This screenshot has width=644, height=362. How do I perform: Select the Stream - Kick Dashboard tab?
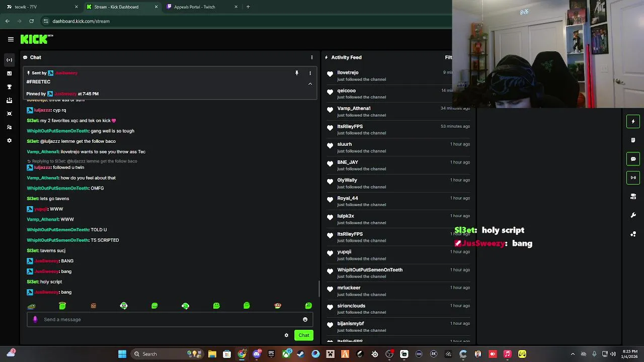point(122,7)
